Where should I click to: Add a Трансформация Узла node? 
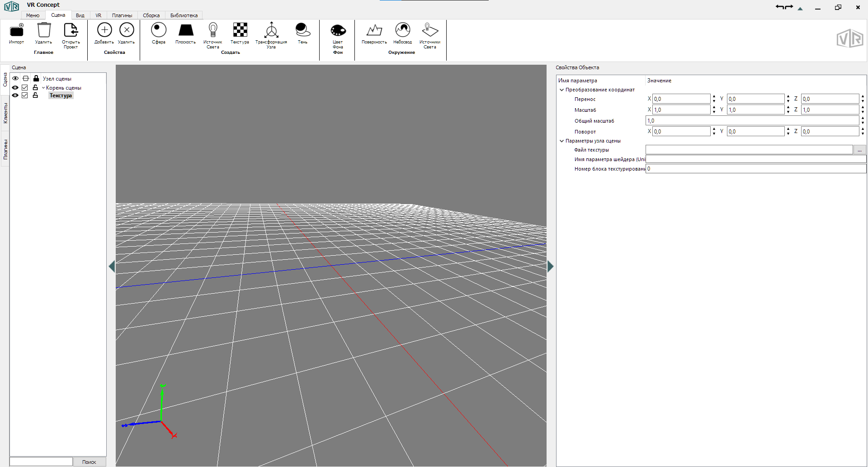(271, 30)
